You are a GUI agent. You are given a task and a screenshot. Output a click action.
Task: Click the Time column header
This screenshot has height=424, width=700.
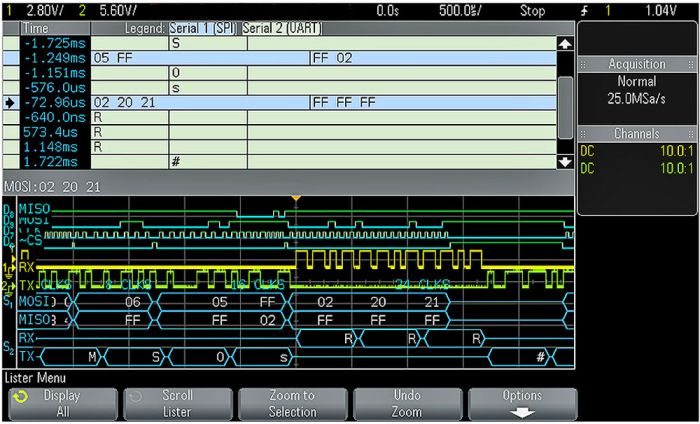[x=55, y=29]
